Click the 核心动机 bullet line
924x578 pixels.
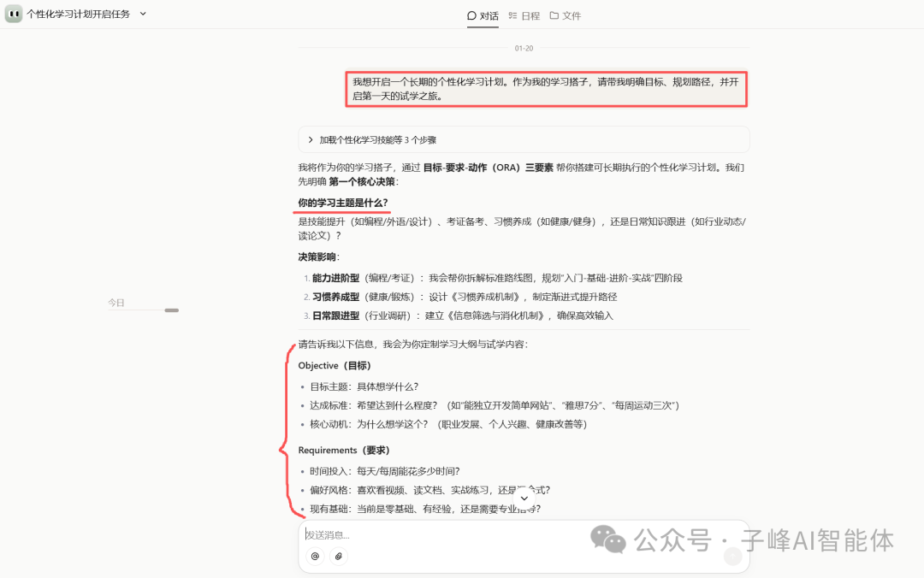tap(447, 424)
